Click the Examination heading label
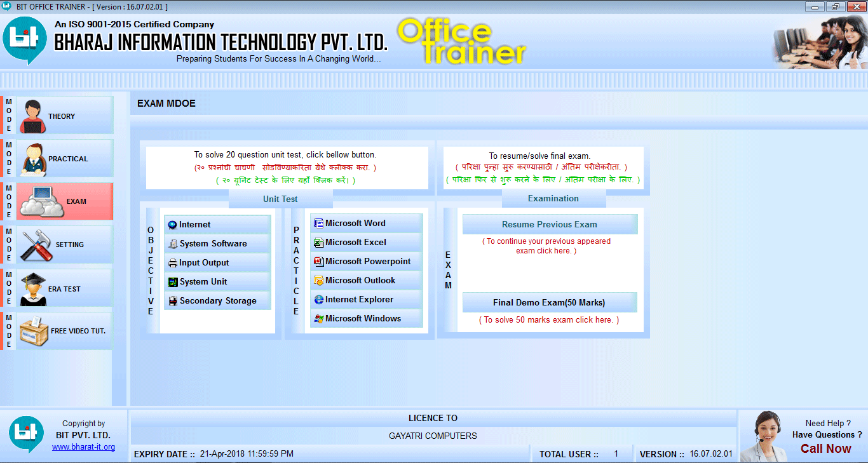868x463 pixels. point(553,198)
